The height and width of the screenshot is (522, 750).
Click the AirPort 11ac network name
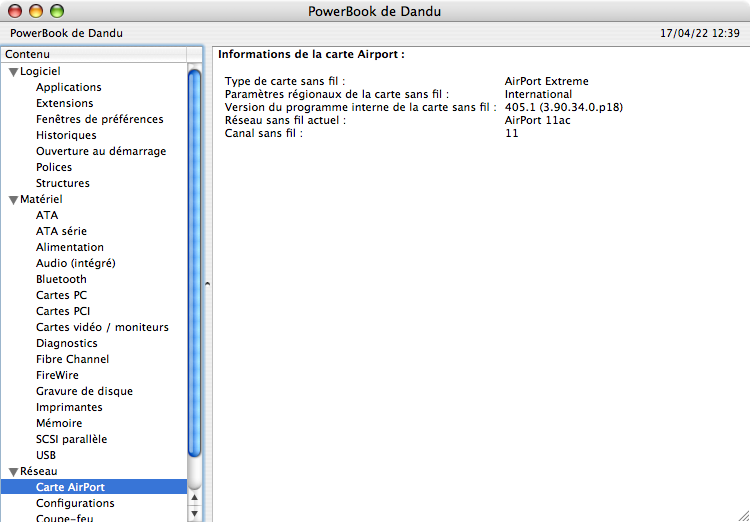(x=538, y=120)
